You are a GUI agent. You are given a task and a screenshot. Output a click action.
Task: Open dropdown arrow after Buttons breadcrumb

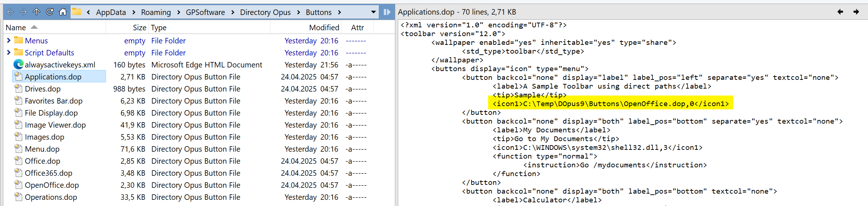point(339,12)
